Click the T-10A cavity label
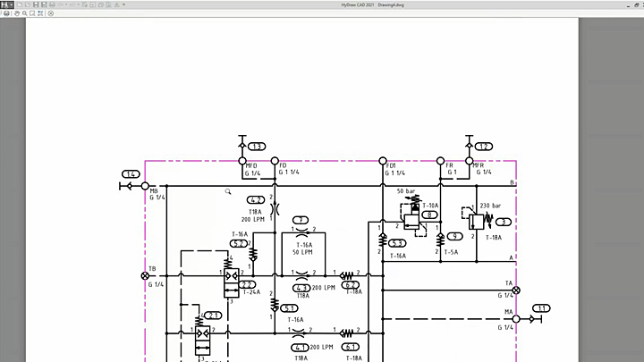 pyautogui.click(x=430, y=206)
